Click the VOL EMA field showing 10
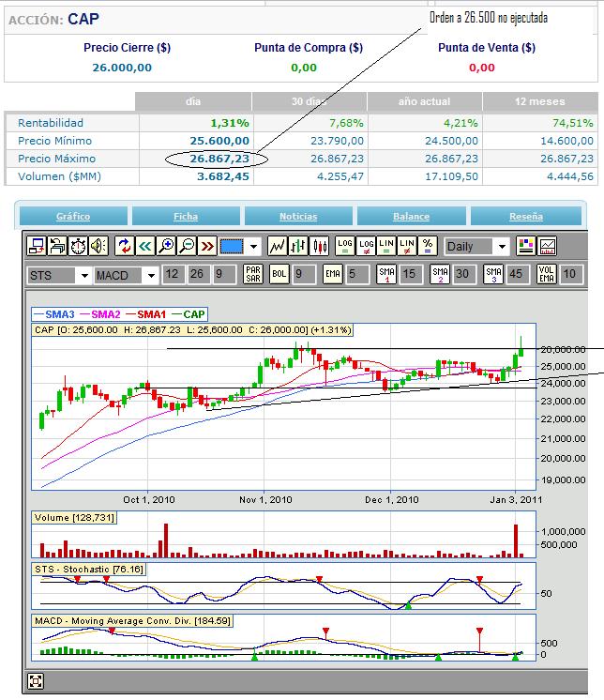This screenshot has height=700, width=604. tap(571, 274)
